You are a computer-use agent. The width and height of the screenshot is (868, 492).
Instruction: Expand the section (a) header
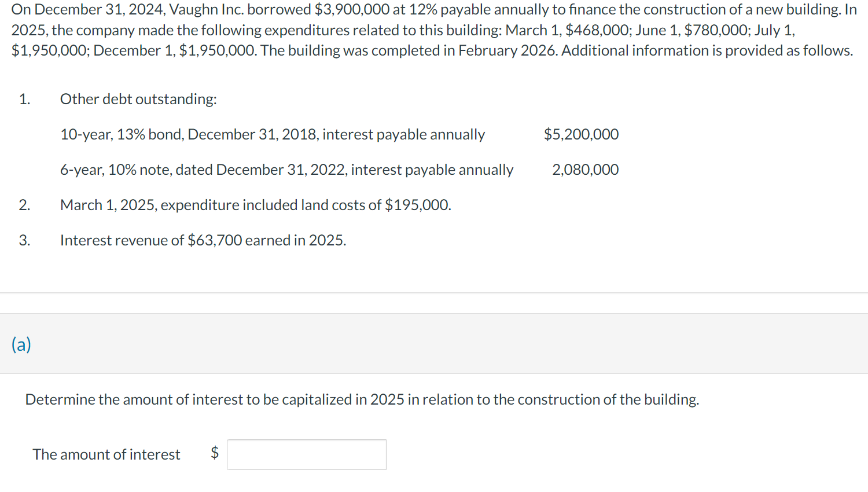(x=21, y=344)
